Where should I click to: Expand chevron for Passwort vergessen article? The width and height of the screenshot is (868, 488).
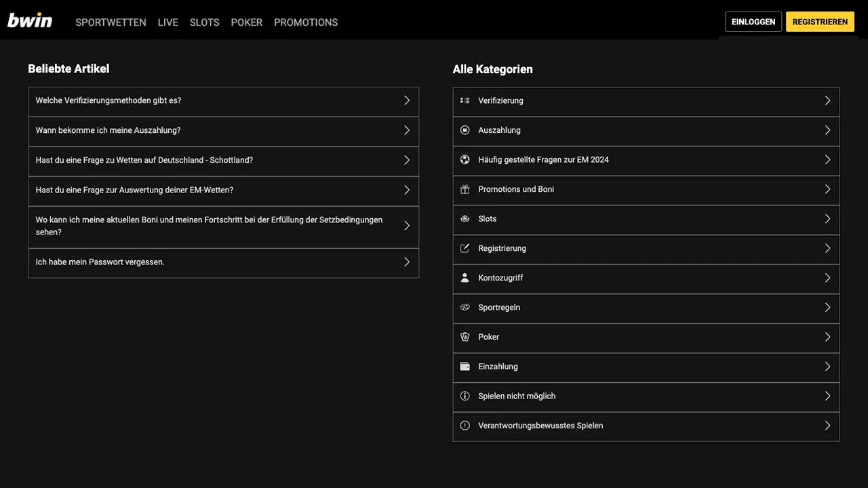(407, 262)
